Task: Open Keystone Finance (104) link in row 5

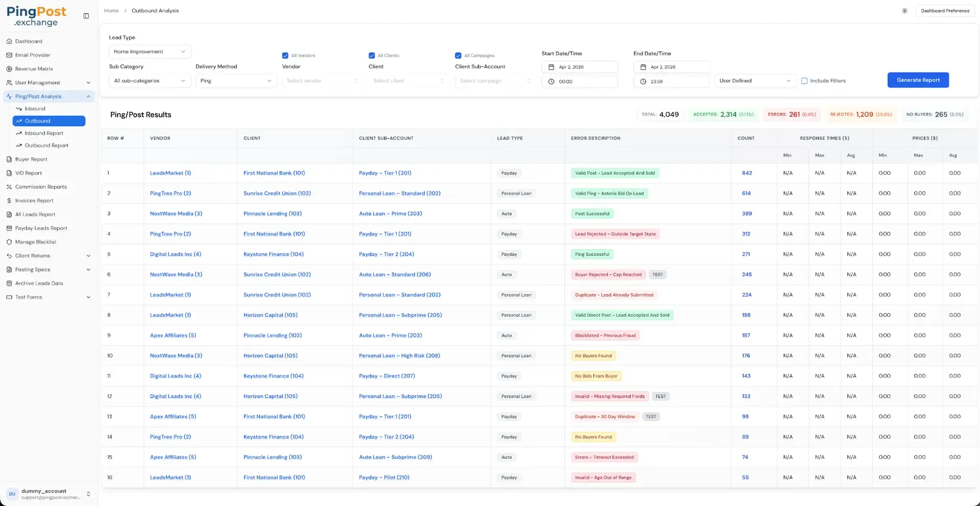Action: 274,254
